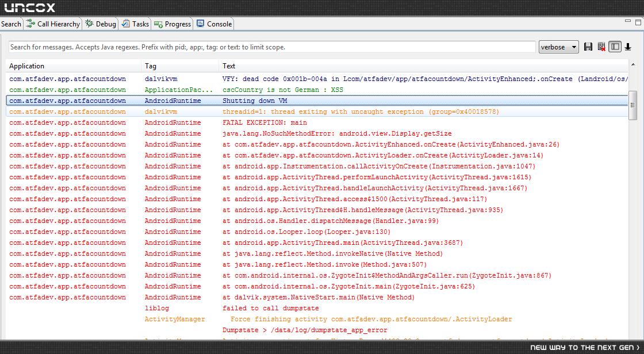Select the 'failed to call dumpstate' row
Image resolution: width=644 pixels, height=354 pixels.
[317, 308]
